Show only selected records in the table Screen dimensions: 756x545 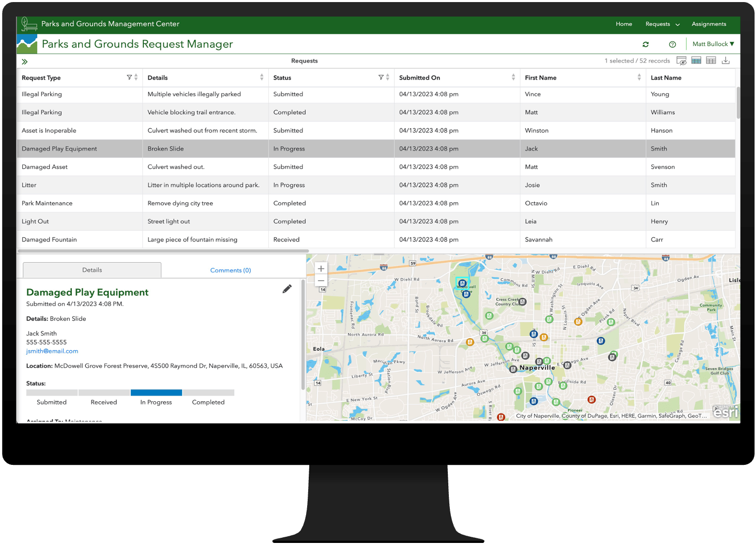pyautogui.click(x=696, y=60)
